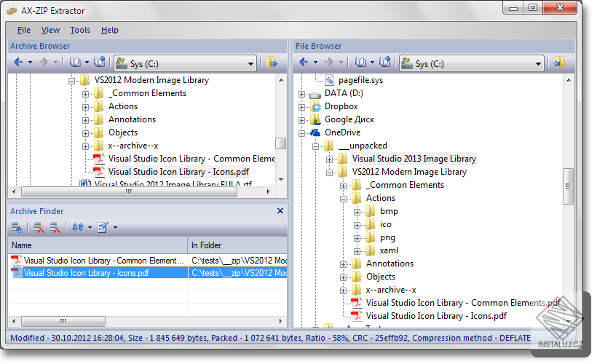
Task: Click the extract folder icon in Archive Browser
Action: pyautogui.click(x=272, y=63)
